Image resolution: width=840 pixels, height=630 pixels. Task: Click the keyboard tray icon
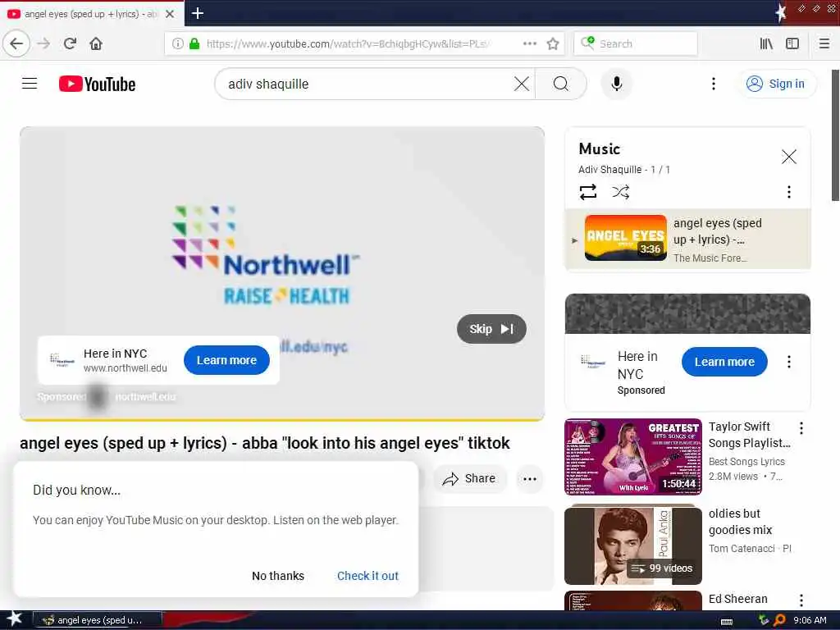click(727, 621)
